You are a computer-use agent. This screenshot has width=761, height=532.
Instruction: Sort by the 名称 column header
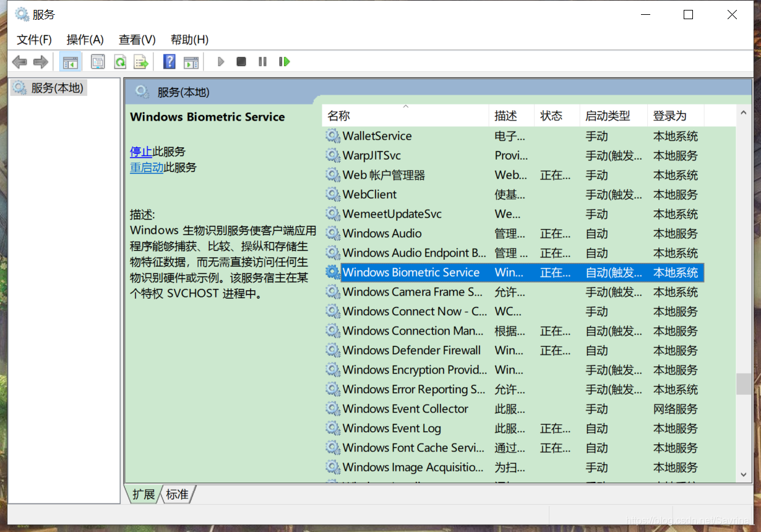405,116
